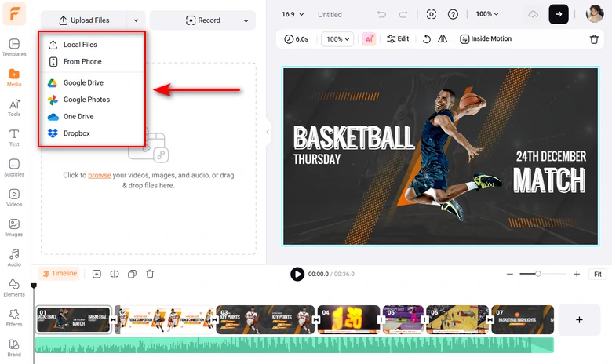Open the Media sidebar panel
612x364 pixels.
pyautogui.click(x=14, y=77)
